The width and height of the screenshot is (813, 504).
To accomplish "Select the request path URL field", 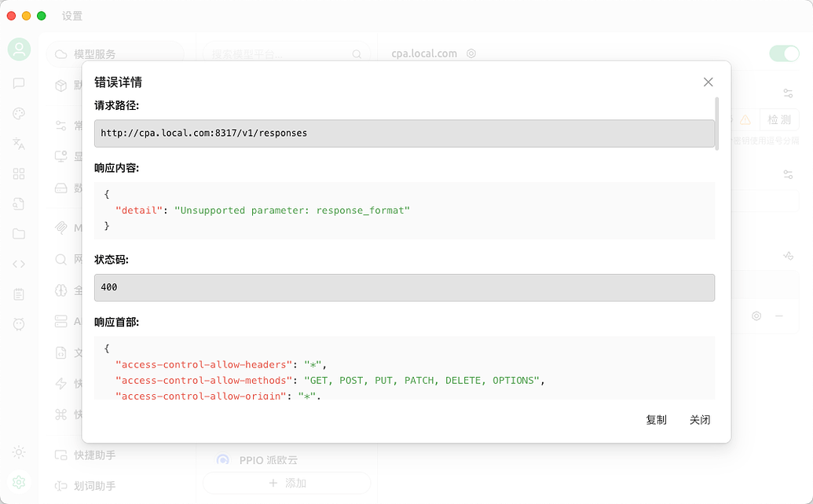I will point(405,133).
